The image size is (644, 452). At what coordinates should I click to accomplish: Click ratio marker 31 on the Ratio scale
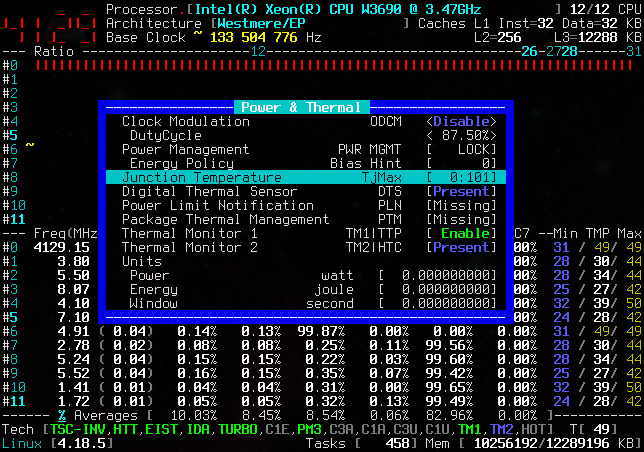(633, 51)
